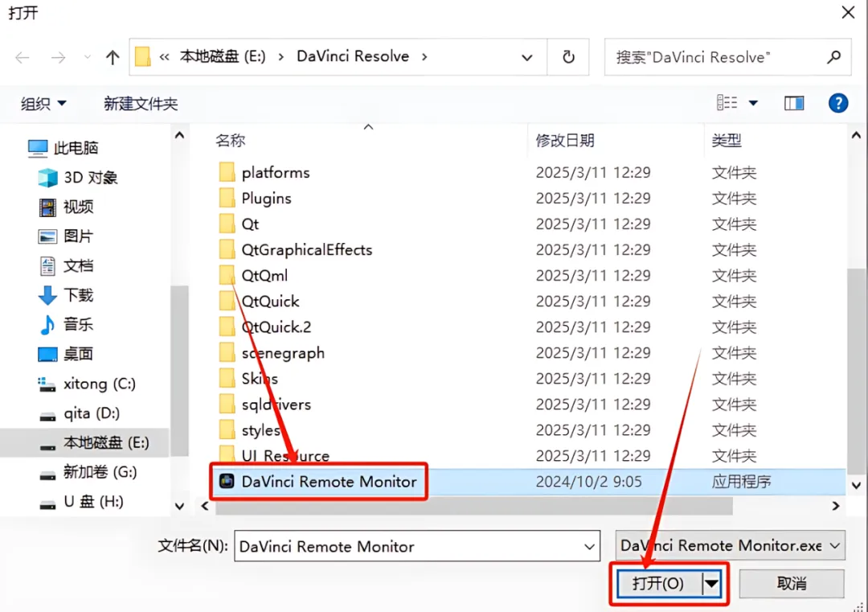Open 音乐 folder in sidebar
868x612 pixels.
[x=66, y=325]
